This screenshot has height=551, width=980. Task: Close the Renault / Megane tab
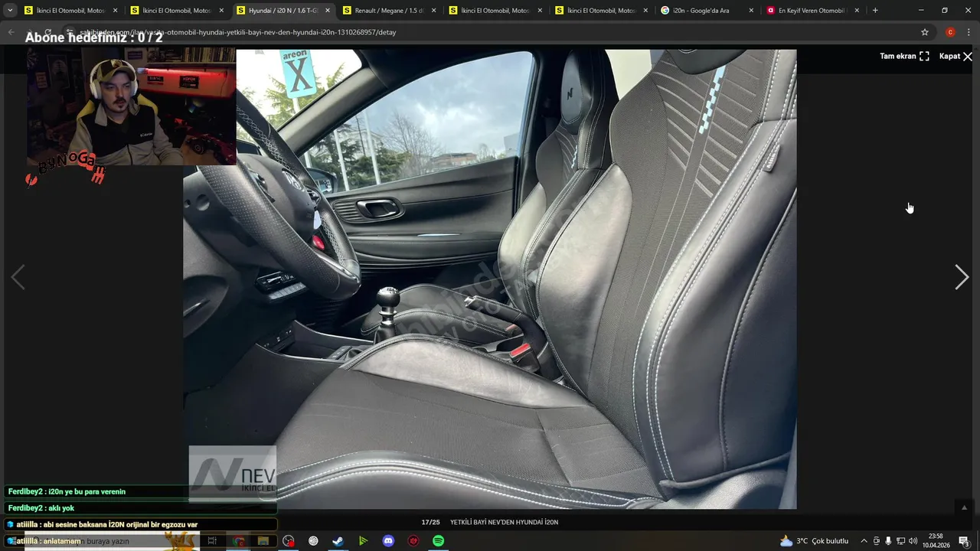pos(433,11)
